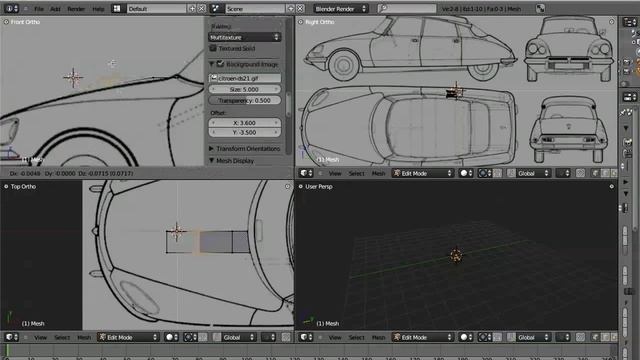Viewport: 640px width, 360px height.
Task: Open the File menu
Action: tap(39, 9)
